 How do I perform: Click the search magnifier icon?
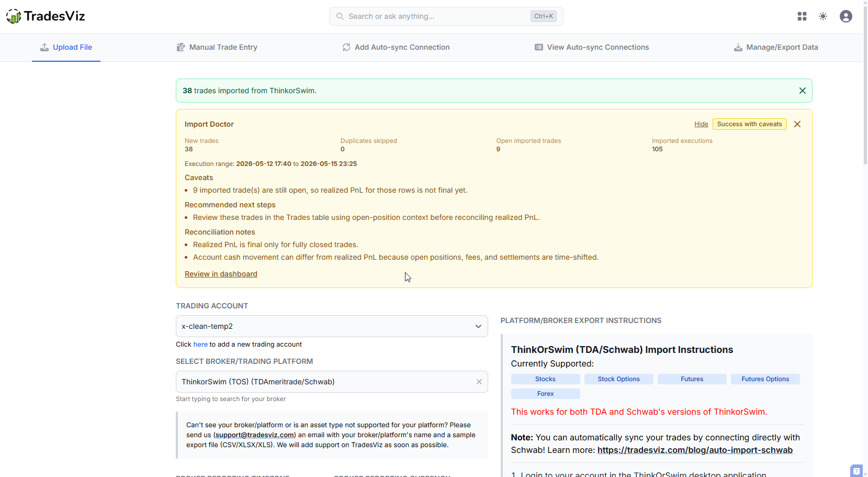tap(340, 16)
